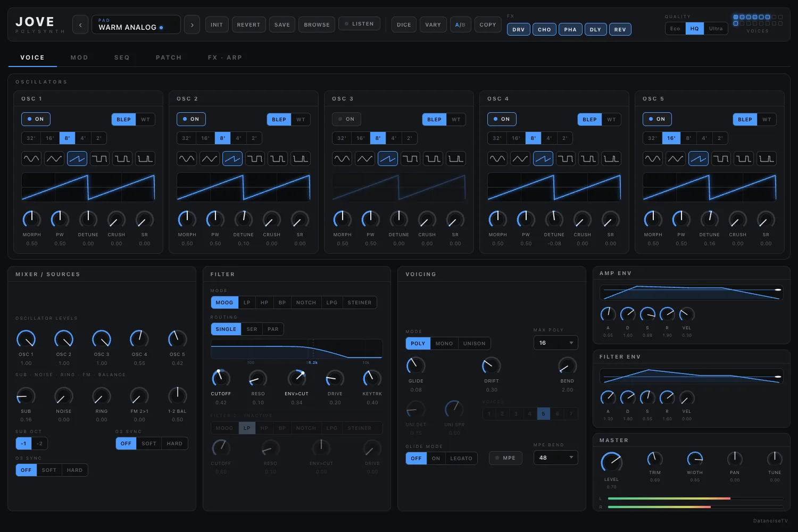Set quality to Eco
Screen dimensions: 798x532
(675, 29)
